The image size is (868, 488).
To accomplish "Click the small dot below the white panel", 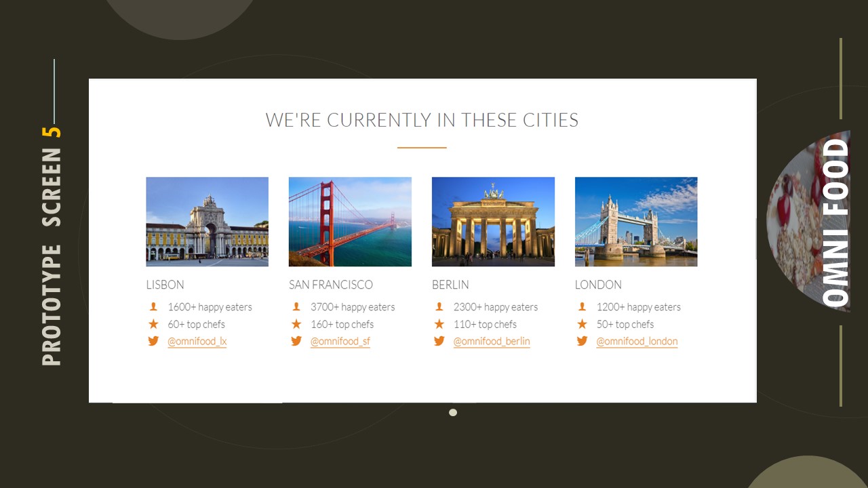I will 453,412.
